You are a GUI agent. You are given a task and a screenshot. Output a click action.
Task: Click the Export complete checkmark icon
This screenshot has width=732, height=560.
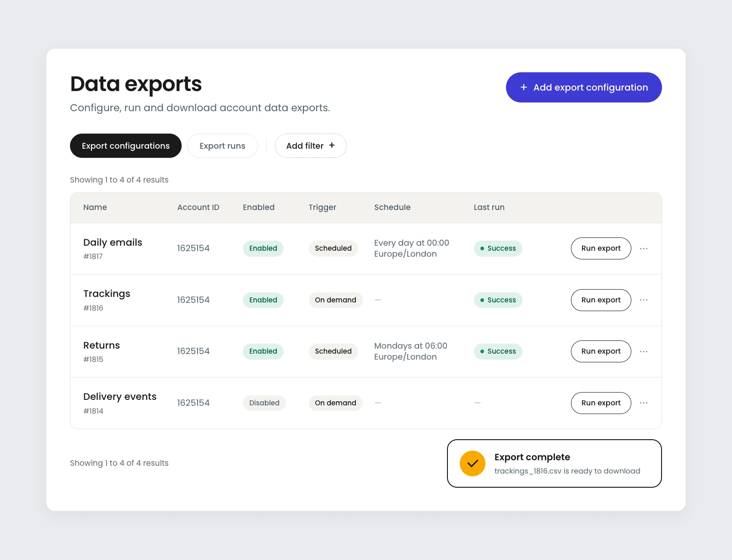[x=473, y=463]
